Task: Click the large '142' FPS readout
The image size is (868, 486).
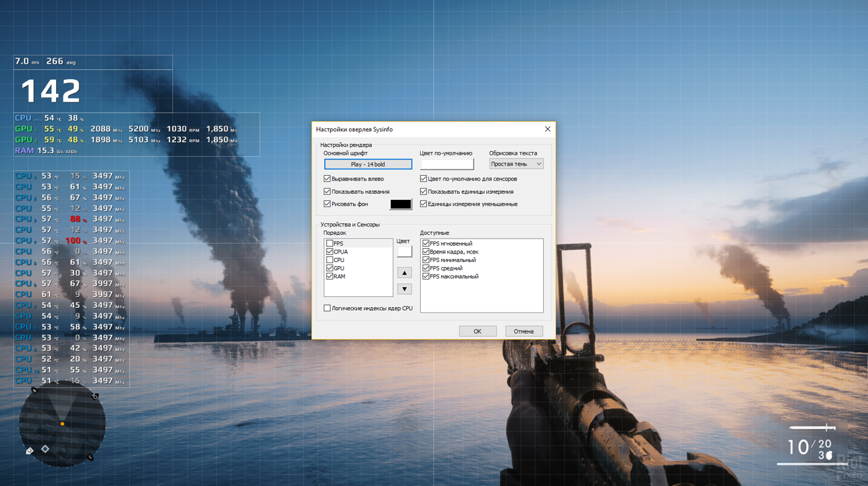Action: coord(51,92)
